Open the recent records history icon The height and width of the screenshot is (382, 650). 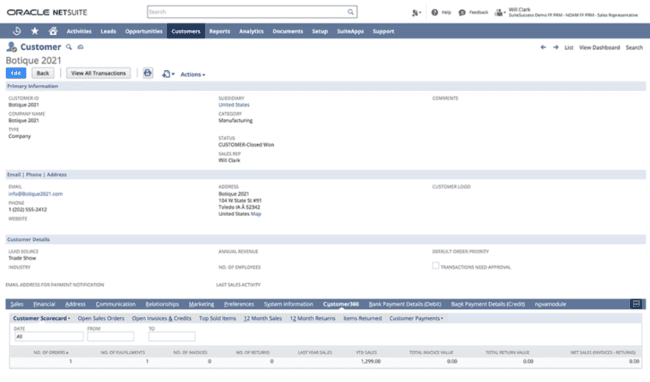click(x=17, y=31)
